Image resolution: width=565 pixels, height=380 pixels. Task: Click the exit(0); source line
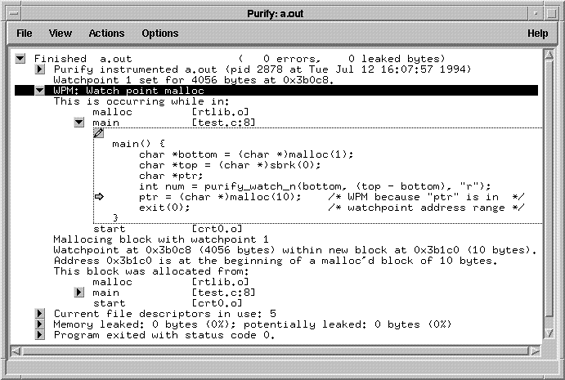(164, 207)
